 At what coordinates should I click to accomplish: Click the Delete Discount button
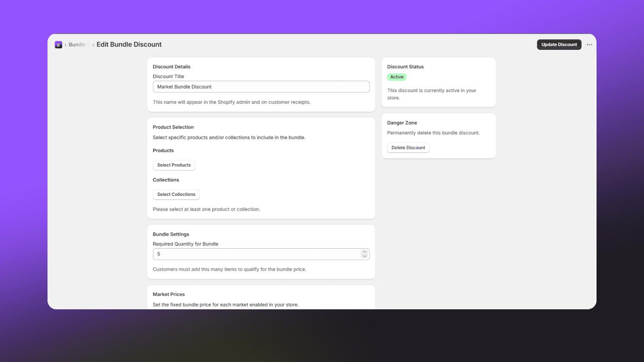[408, 148]
